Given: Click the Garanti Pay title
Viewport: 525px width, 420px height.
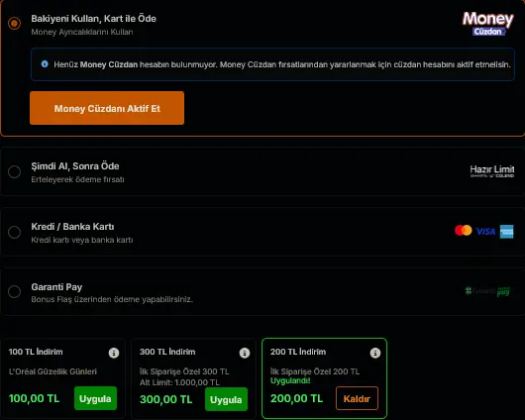Looking at the screenshot, I should (x=56, y=287).
